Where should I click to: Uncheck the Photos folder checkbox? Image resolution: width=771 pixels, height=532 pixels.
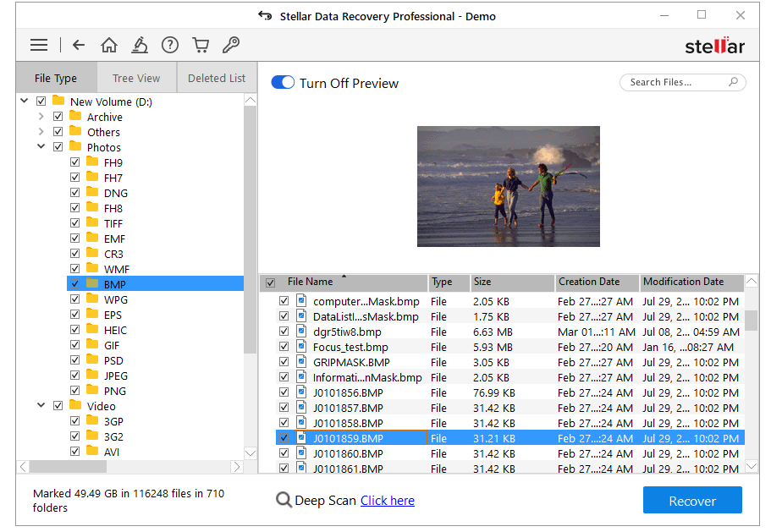point(58,147)
